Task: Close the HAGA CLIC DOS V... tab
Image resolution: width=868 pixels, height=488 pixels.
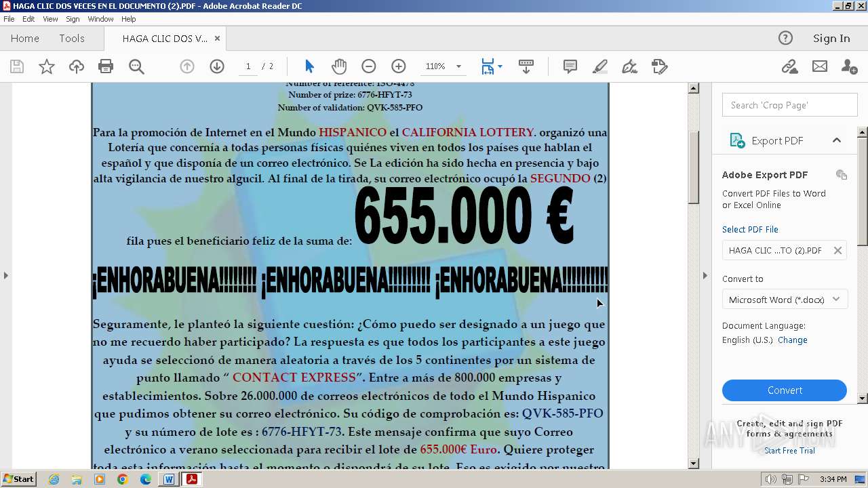Action: (x=217, y=39)
